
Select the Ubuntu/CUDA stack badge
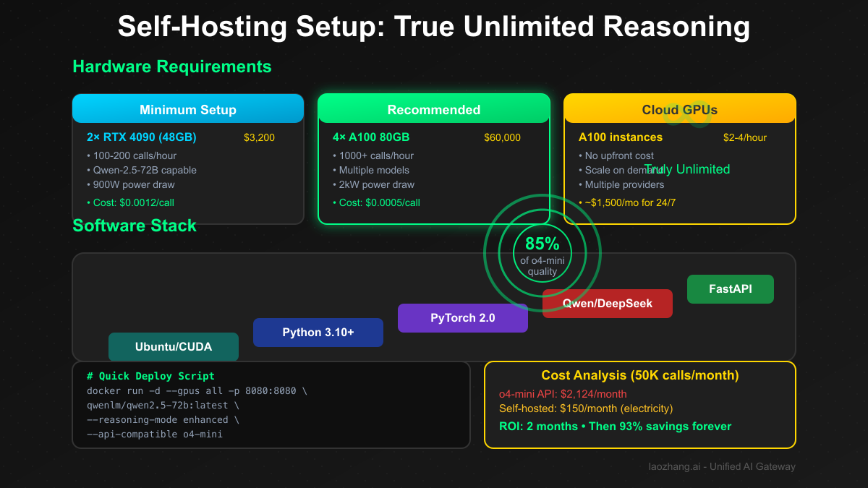tap(173, 346)
